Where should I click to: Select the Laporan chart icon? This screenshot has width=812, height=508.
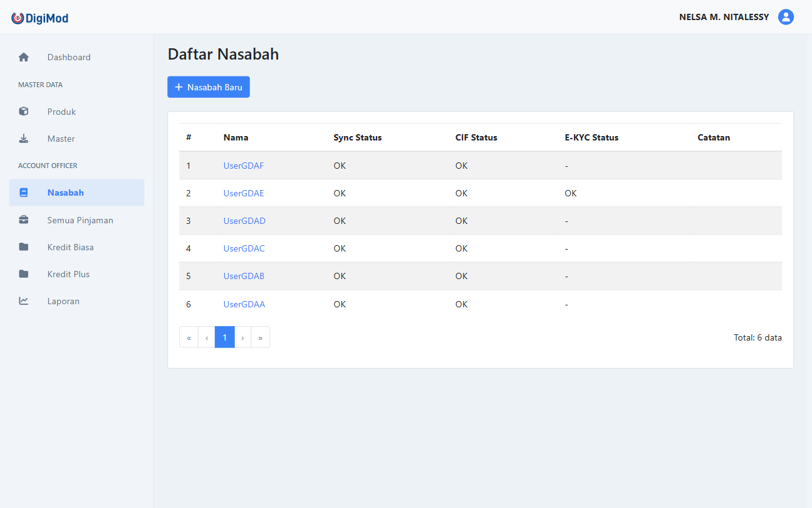pyautogui.click(x=23, y=301)
